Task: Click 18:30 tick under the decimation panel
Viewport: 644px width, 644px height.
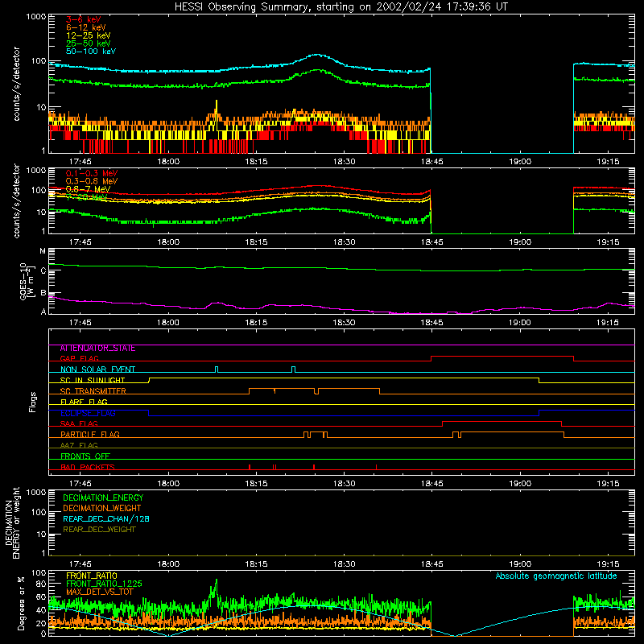Action: [345, 564]
